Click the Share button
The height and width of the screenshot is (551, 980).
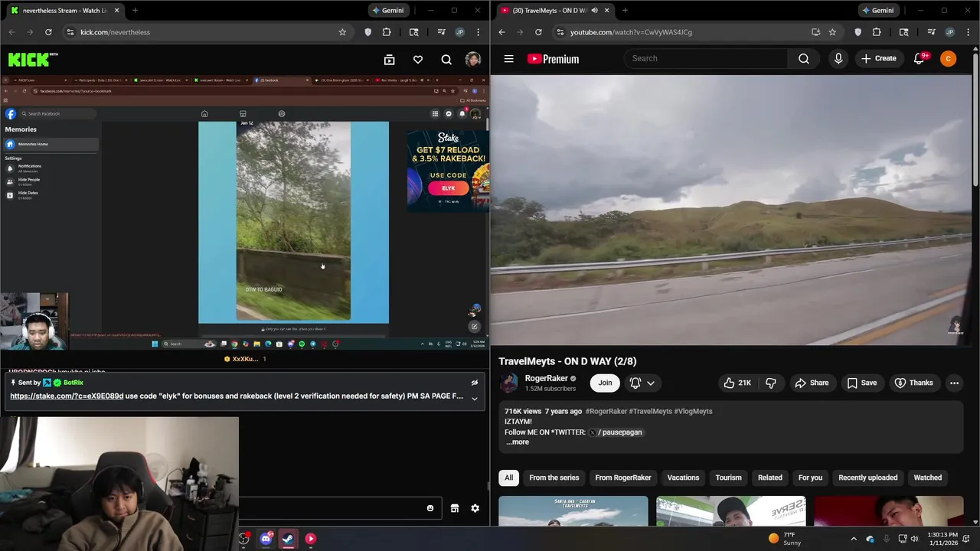812,383
